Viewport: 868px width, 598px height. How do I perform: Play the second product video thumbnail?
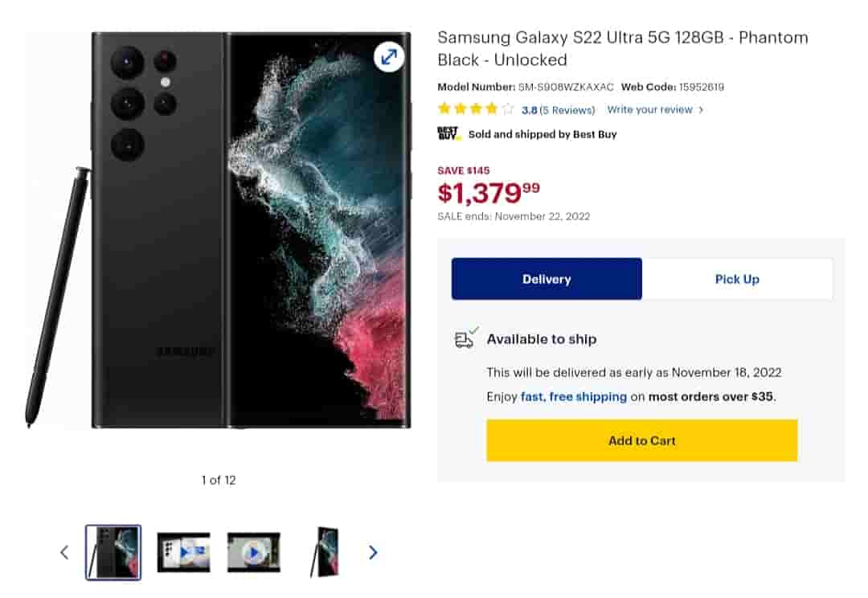coord(253,552)
